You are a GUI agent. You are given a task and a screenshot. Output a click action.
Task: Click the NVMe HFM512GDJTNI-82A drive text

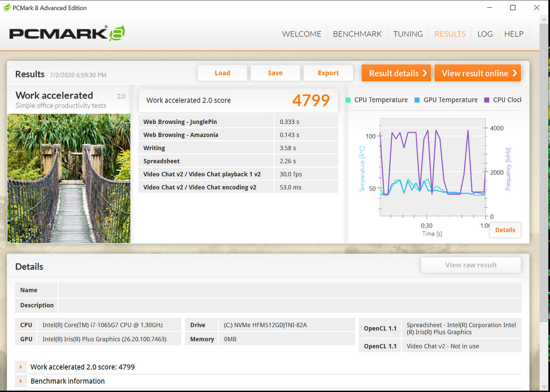tap(265, 325)
